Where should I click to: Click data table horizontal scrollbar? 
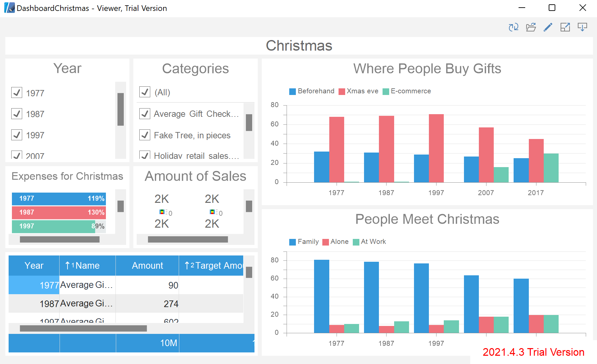coord(83,328)
